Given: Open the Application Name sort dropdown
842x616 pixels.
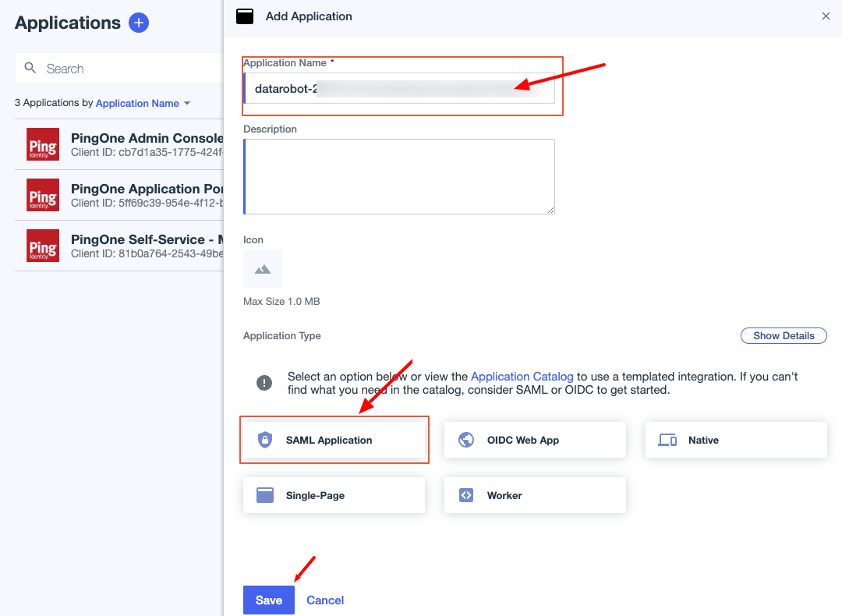Looking at the screenshot, I should pyautogui.click(x=143, y=103).
